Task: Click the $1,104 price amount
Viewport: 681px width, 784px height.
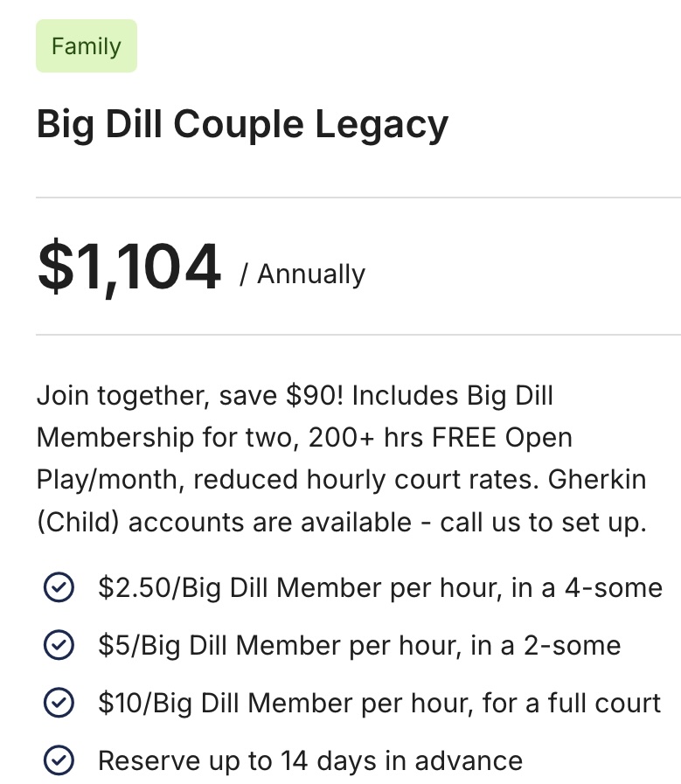Action: 129,267
